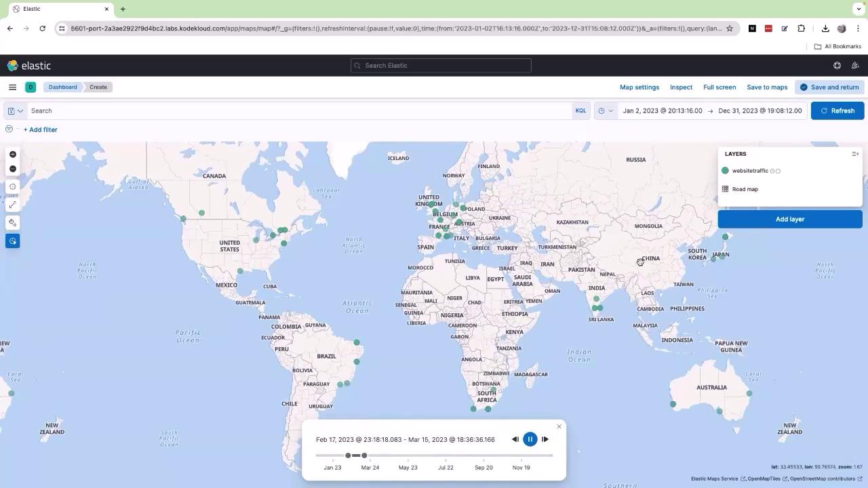Close the time slider panel
Viewport: 868px width, 488px height.
(x=559, y=426)
